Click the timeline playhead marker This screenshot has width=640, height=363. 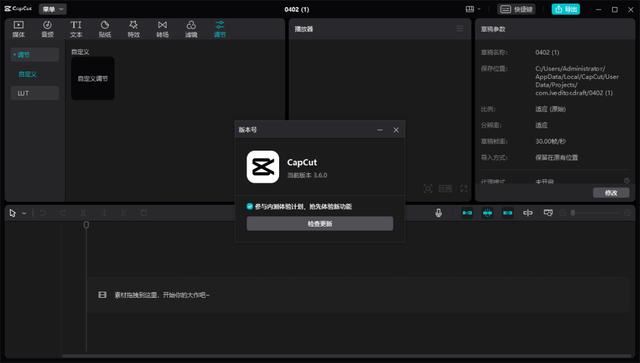86,225
